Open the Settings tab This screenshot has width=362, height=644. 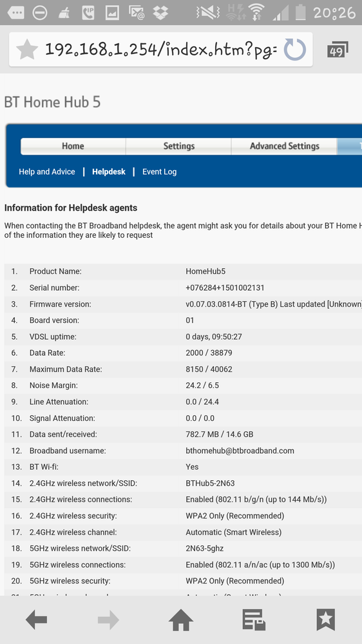point(179,146)
